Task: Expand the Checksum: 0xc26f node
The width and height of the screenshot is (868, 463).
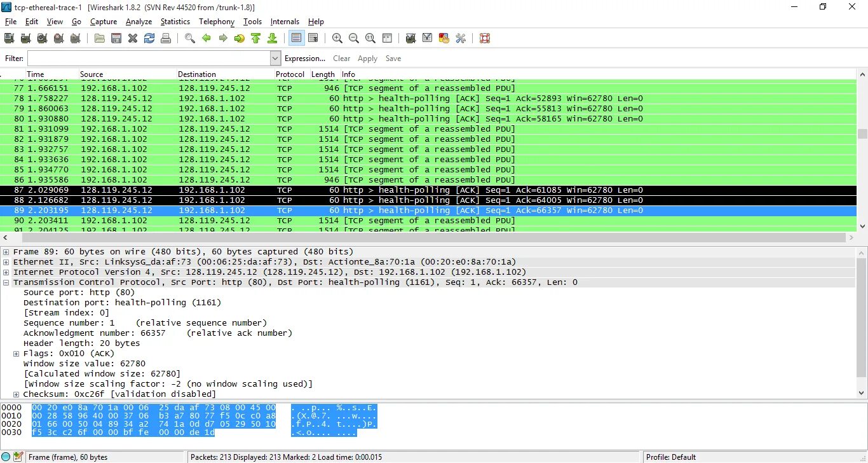Action: pyautogui.click(x=17, y=394)
